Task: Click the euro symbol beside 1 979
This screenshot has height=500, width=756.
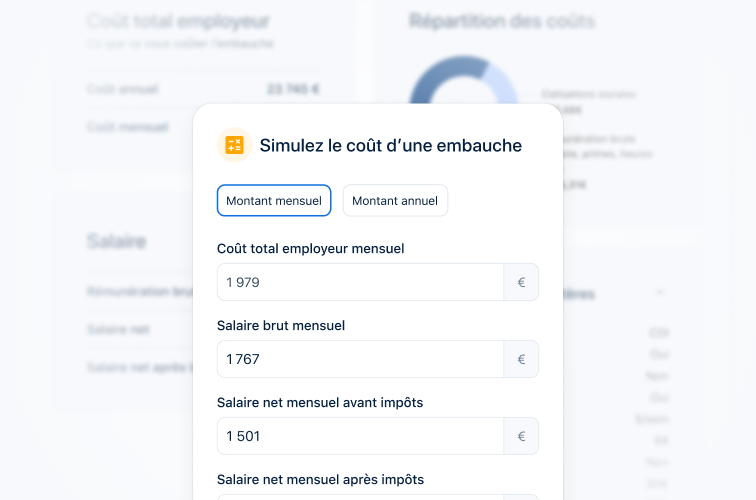Action: click(x=521, y=282)
